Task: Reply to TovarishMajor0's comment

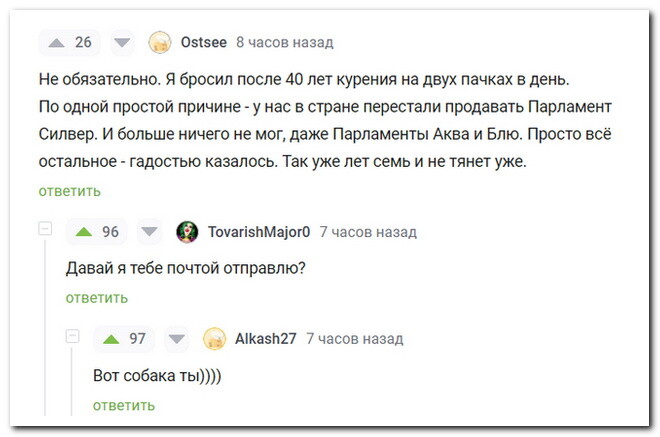Action: click(96, 297)
